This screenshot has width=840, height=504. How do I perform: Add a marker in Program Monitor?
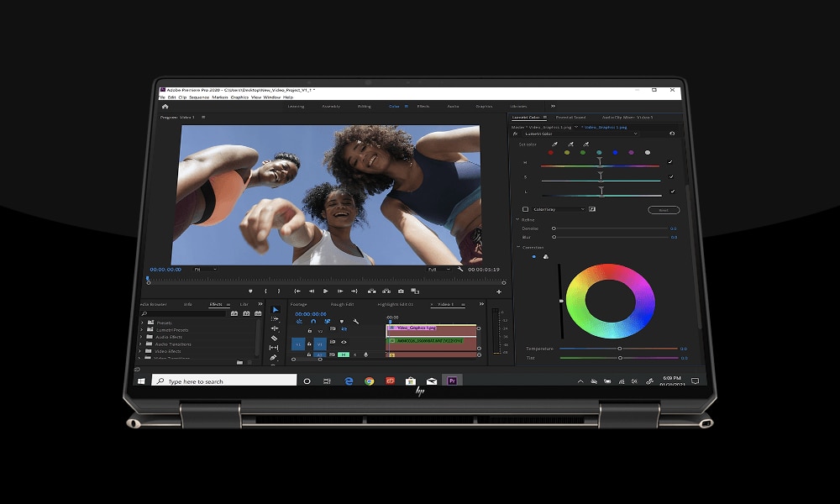point(250,291)
